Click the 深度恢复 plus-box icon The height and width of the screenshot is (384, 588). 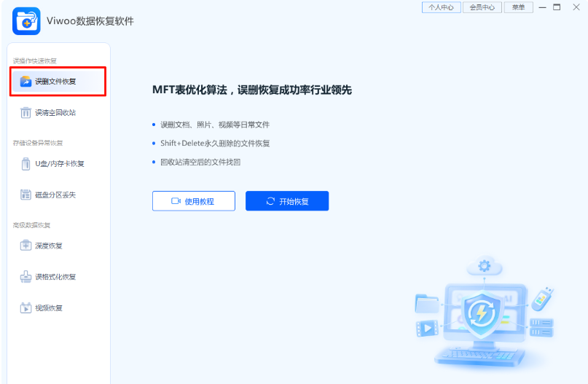tap(26, 246)
